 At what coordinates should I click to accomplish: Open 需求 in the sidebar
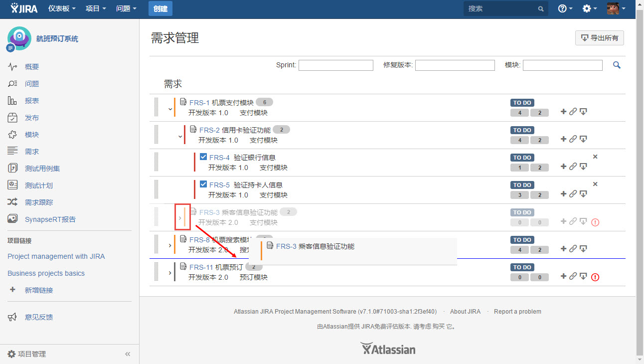point(32,152)
